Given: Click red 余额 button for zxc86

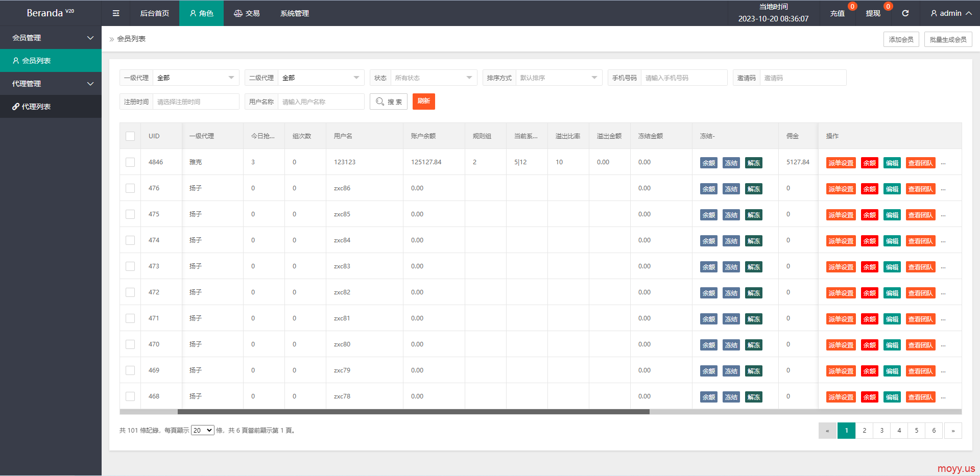Looking at the screenshot, I should [870, 189].
